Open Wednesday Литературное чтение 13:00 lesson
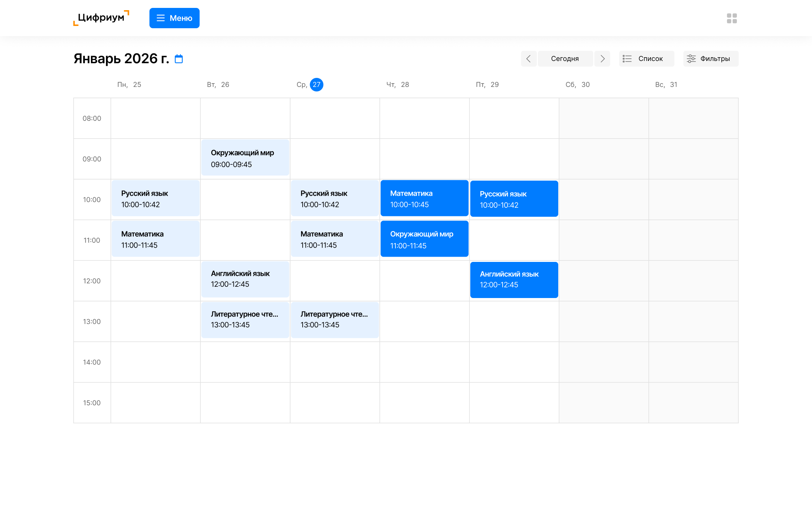Screen dimensions: 812x508 coord(335,319)
